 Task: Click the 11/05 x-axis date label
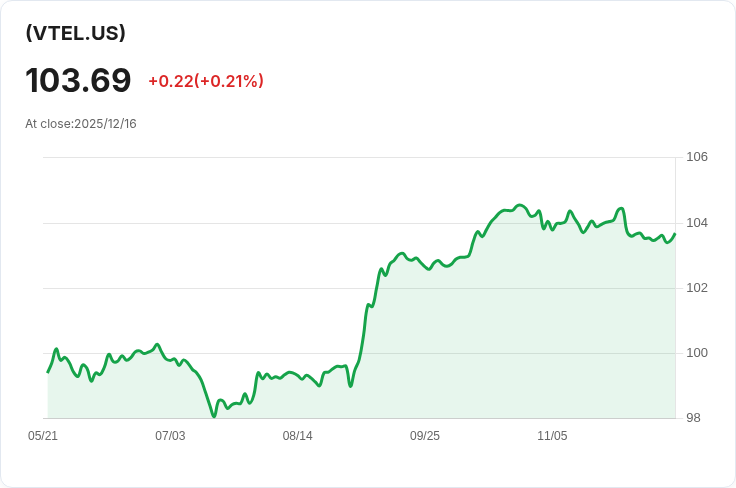click(552, 436)
